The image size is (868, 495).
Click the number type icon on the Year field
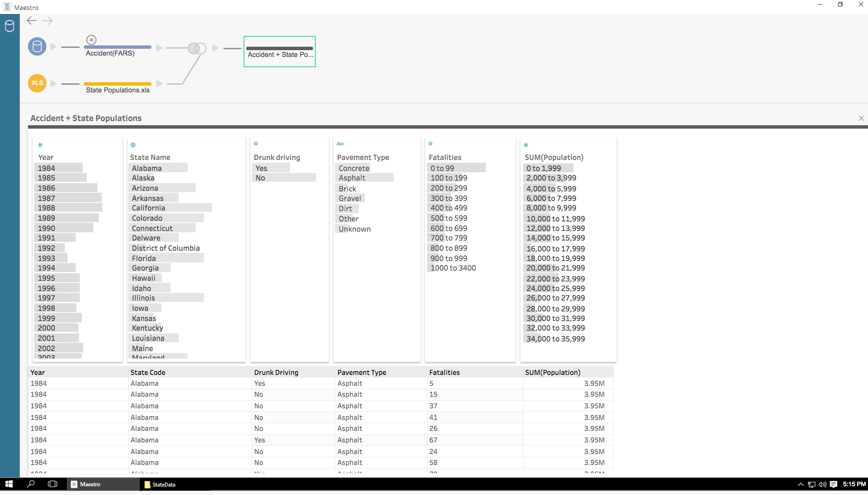[x=40, y=145]
